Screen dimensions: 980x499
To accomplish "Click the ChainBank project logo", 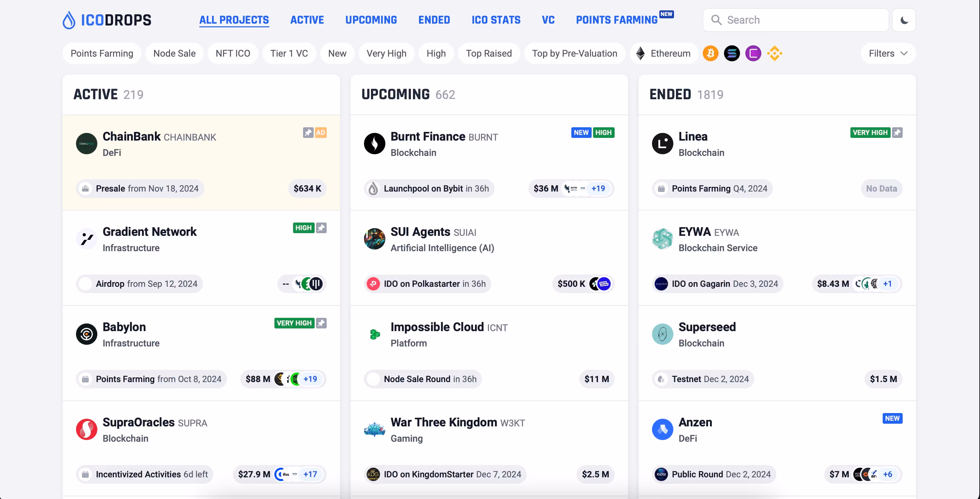I will coord(87,143).
